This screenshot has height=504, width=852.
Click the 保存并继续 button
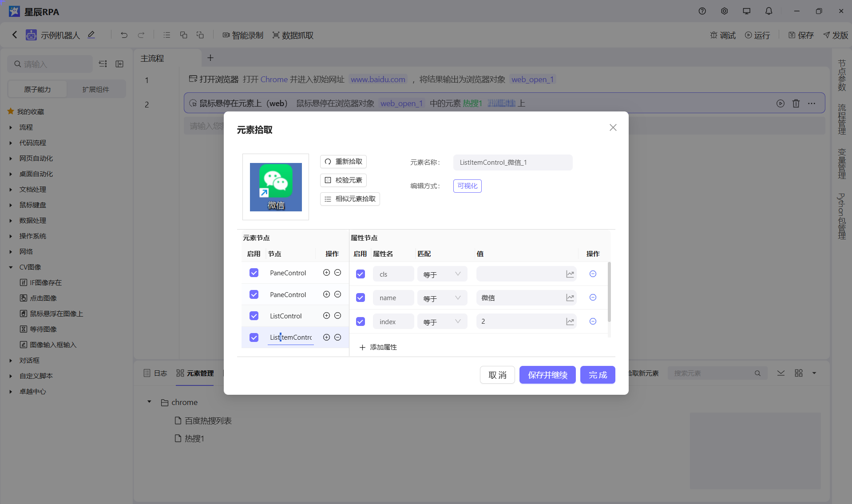tap(547, 375)
